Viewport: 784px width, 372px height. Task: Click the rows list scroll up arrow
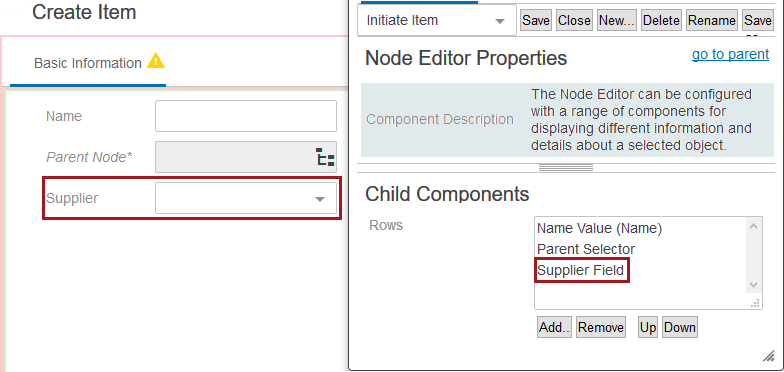tap(754, 226)
